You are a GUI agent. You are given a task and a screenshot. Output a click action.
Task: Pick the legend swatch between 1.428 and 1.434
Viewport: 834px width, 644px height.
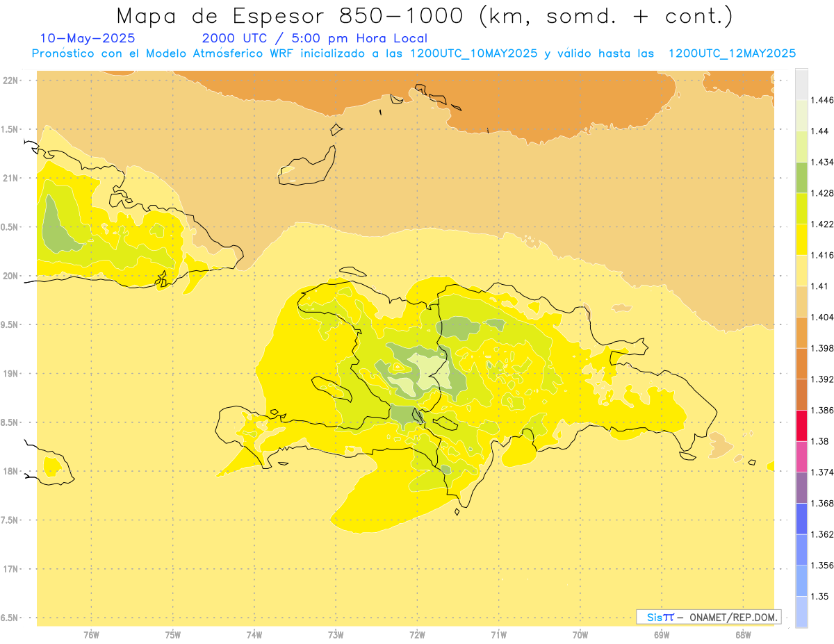coord(801,177)
